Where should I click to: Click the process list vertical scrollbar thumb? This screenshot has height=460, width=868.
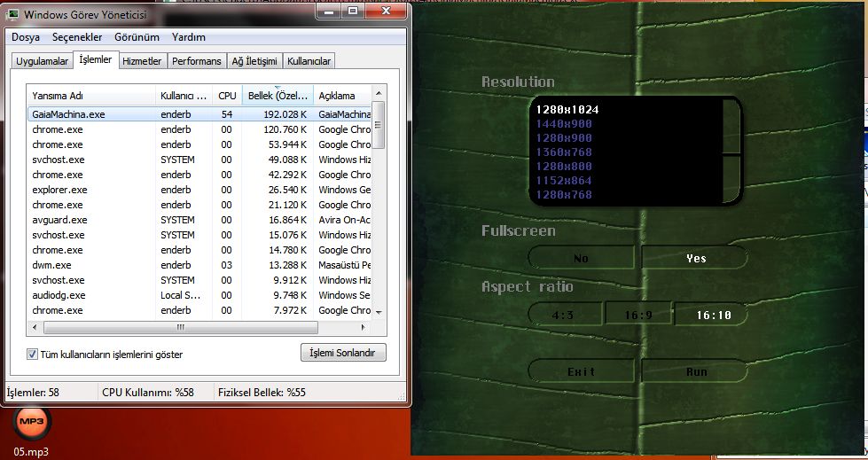(x=379, y=125)
